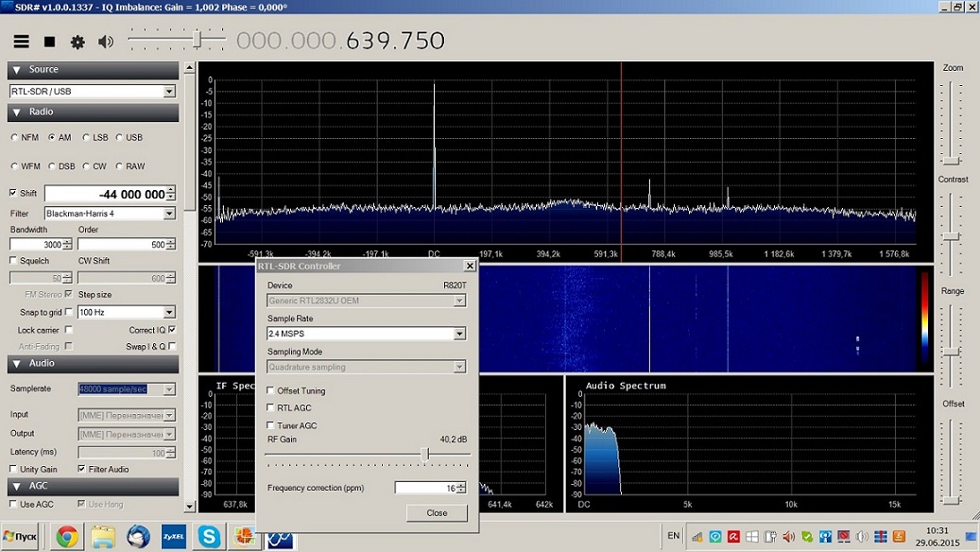Screen dimensions: 980x552
Task: Open the red Avira tray icon
Action: [x=733, y=536]
